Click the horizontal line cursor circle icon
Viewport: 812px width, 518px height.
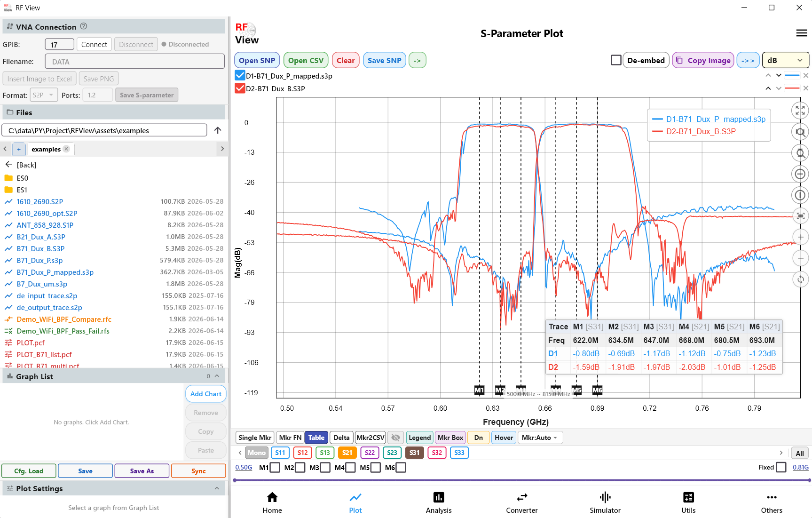tap(800, 174)
